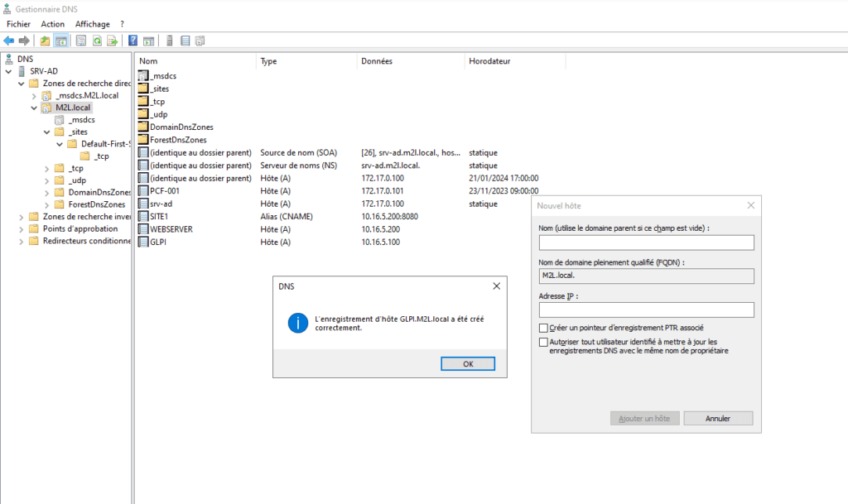Enable "Créer un pointeur d'enregistrement PTR associé"

(x=544, y=329)
